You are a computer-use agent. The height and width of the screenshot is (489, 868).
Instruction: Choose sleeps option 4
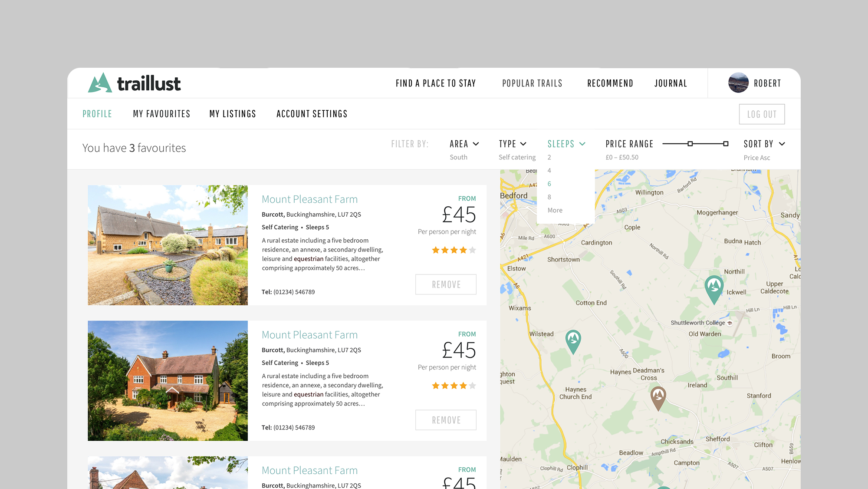coord(549,171)
